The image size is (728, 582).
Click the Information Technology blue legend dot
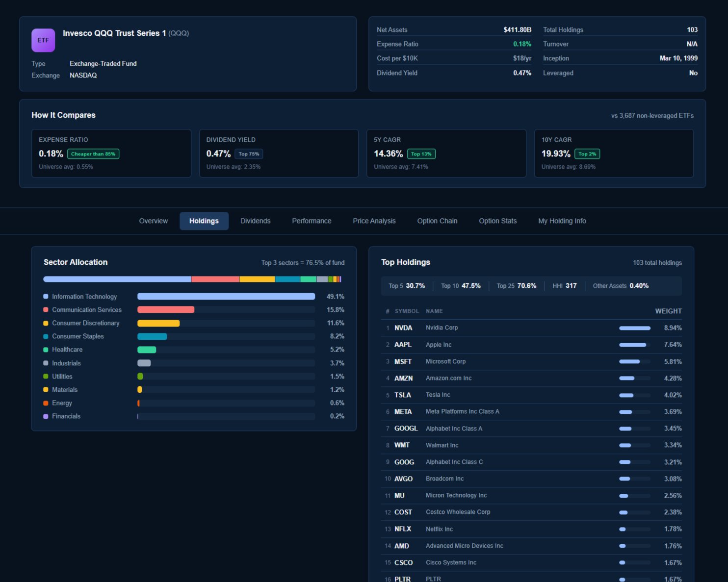[x=46, y=296]
